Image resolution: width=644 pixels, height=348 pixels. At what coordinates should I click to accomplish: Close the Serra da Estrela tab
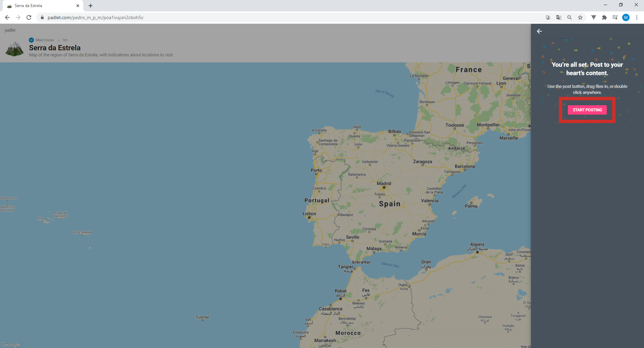[x=78, y=6]
